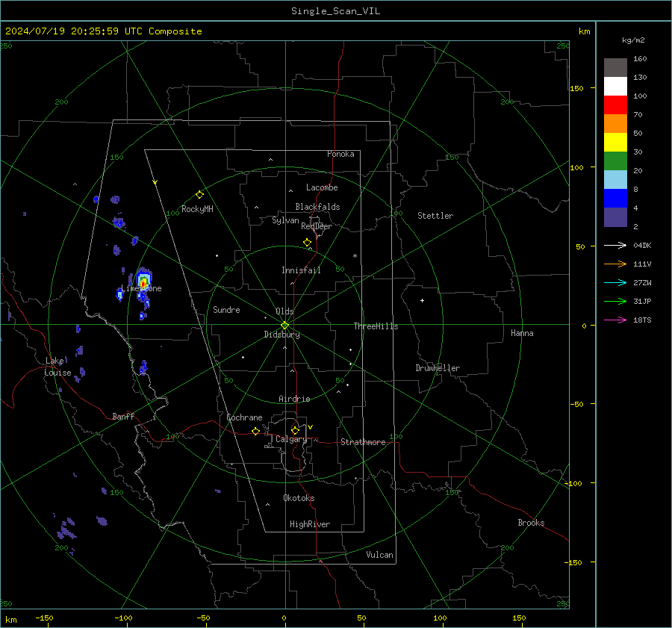Click the Vulcan label

379,555
